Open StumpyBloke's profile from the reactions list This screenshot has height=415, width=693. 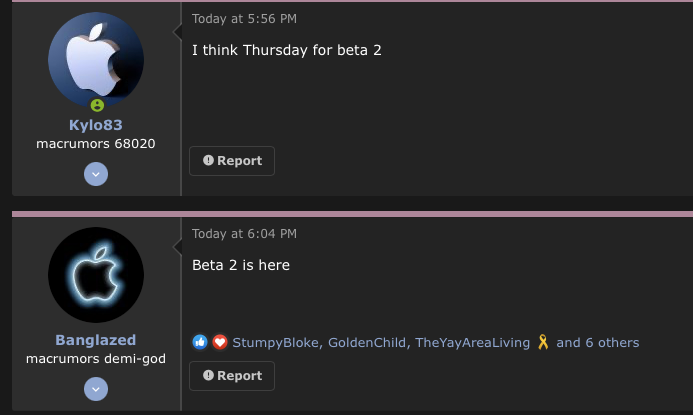277,342
